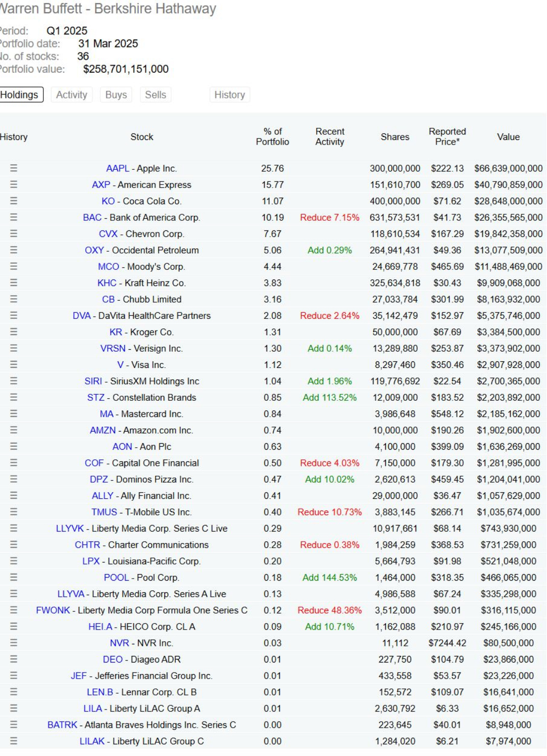The width and height of the screenshot is (547, 756).
Task: Switch to the Buys tab
Action: point(116,94)
